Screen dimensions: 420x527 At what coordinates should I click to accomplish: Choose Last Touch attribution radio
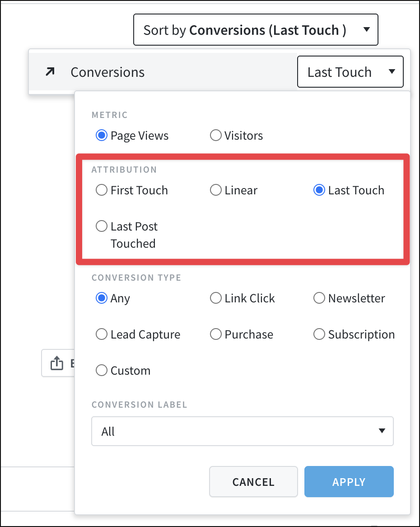[x=319, y=190]
